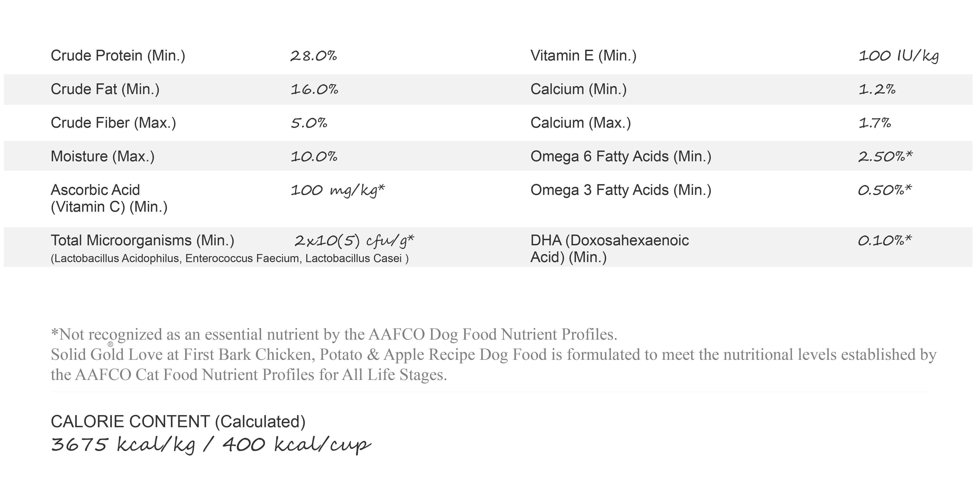Click the AAFCO not recognized footnote
The image size is (980, 498).
[334, 334]
